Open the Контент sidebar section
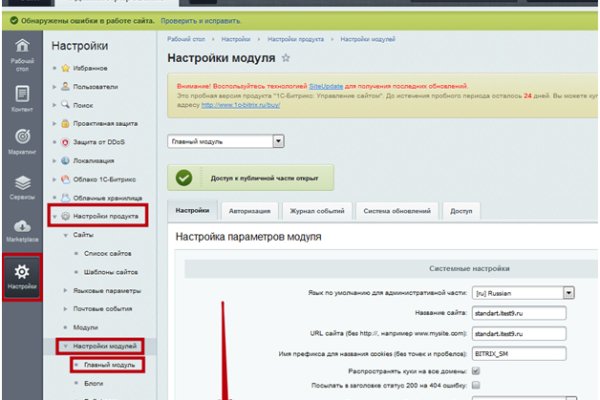600x400 pixels. coord(21,98)
